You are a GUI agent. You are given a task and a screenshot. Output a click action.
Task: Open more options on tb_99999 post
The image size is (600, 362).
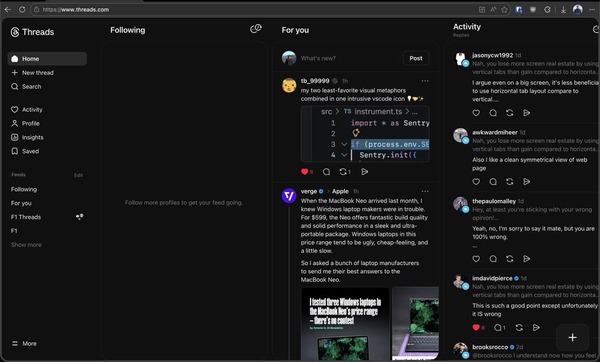[x=425, y=81]
